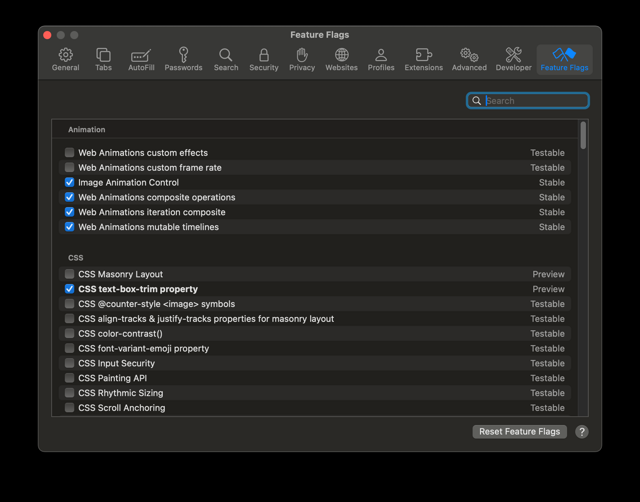Open help with the question mark button
The width and height of the screenshot is (640, 502).
pyautogui.click(x=582, y=431)
